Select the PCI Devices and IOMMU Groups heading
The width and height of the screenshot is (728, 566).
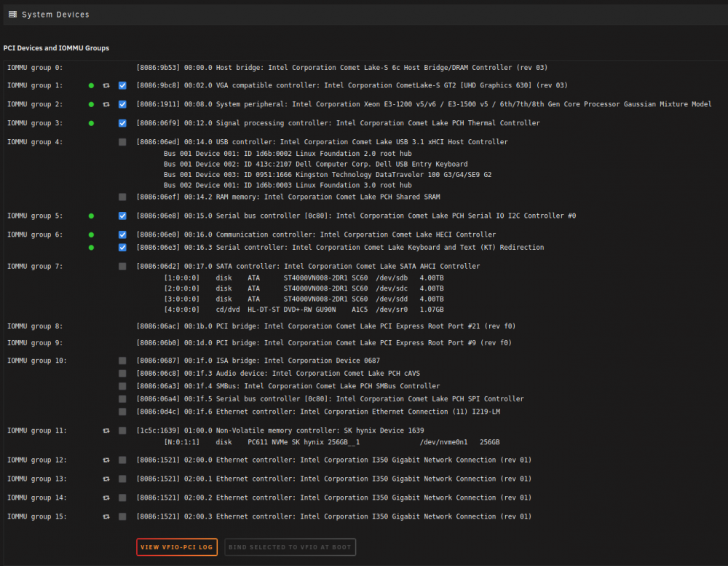(x=56, y=48)
